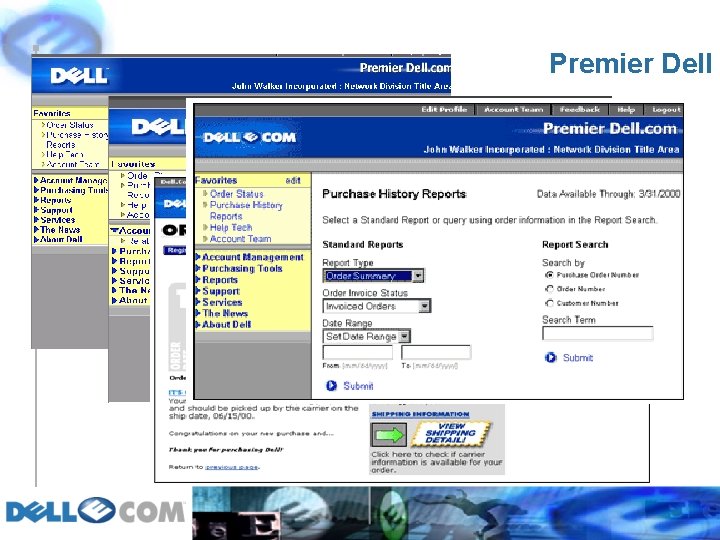Image resolution: width=720 pixels, height=540 pixels.
Task: Open the Report Type Order Summary dropdown
Action: point(373,276)
